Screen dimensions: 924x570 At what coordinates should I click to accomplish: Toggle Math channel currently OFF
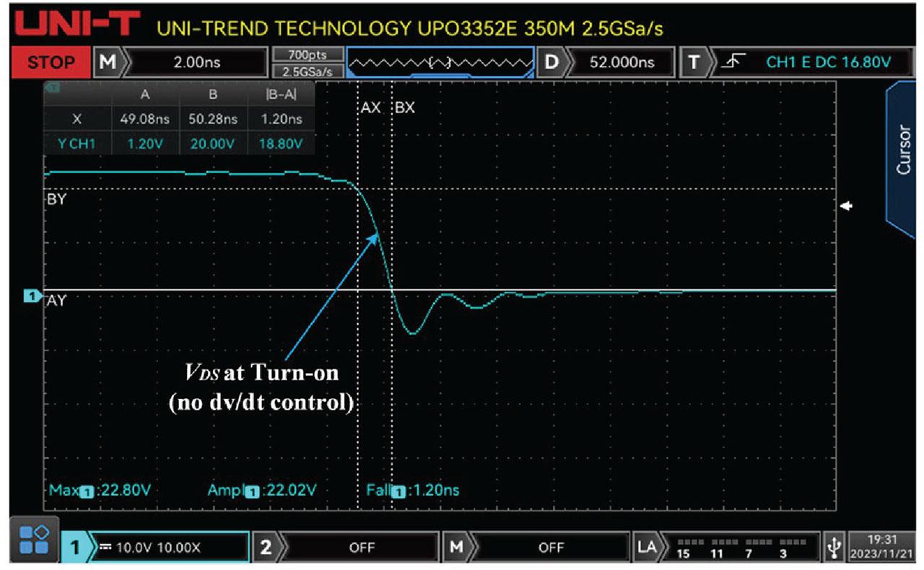click(550, 548)
